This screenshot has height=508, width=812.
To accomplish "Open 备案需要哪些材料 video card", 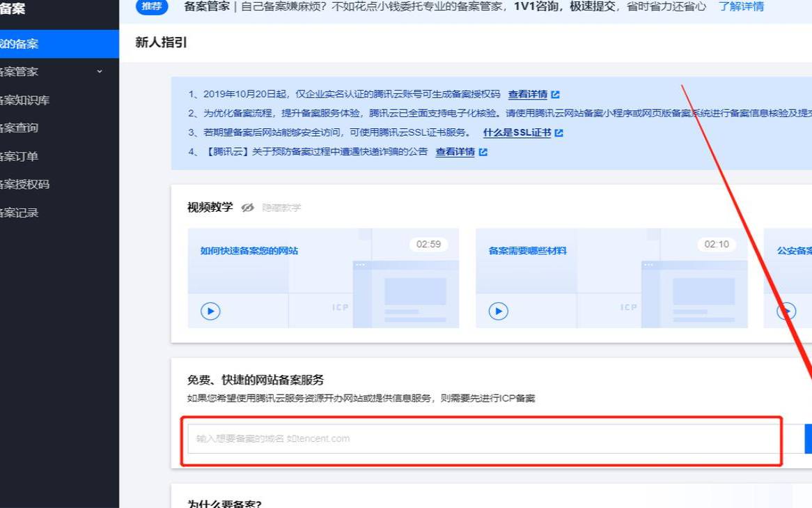I will pos(611,278).
